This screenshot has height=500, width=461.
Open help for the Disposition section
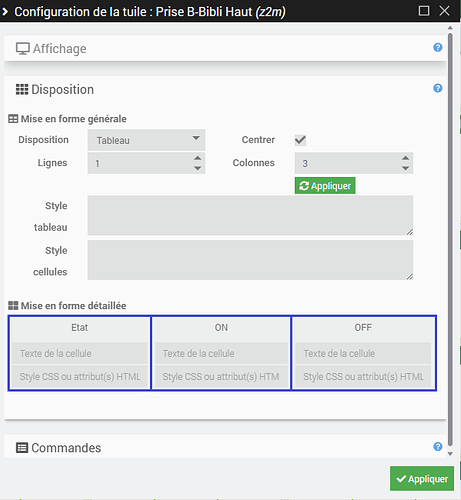coord(438,88)
